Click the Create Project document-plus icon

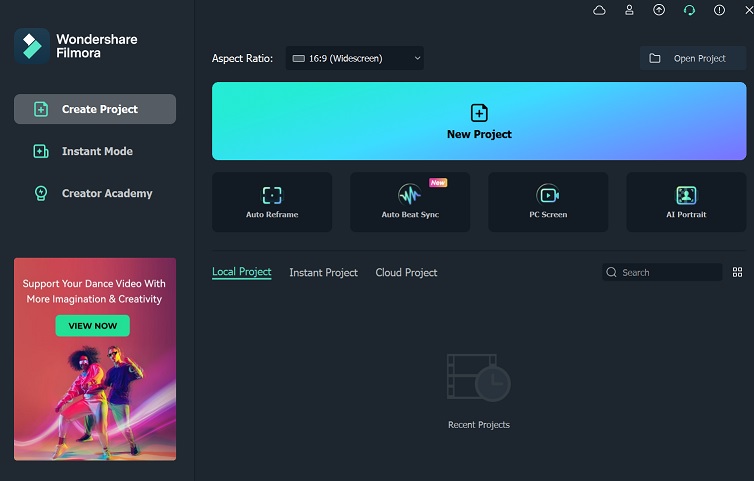[41, 109]
